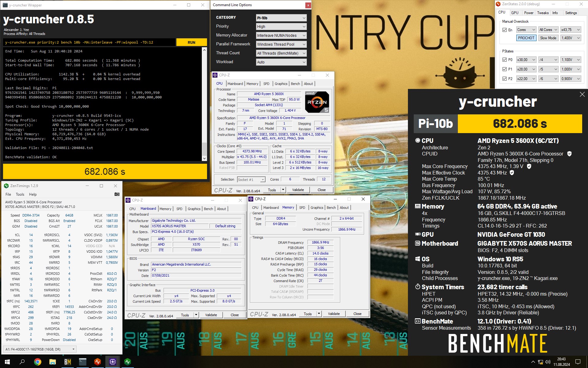Viewport: 588px width, 368px height.
Task: Open the Thread Count dropdown
Action: [x=281, y=53]
